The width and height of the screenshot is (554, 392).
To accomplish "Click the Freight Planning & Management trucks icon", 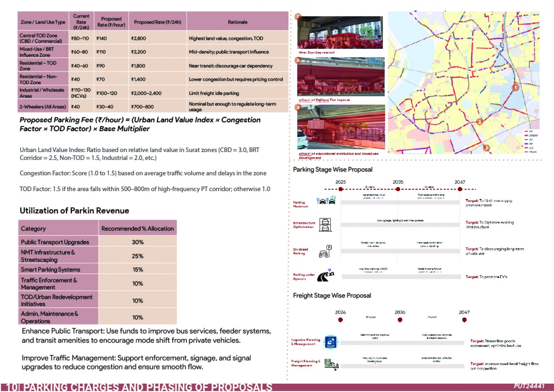I will [x=331, y=365].
